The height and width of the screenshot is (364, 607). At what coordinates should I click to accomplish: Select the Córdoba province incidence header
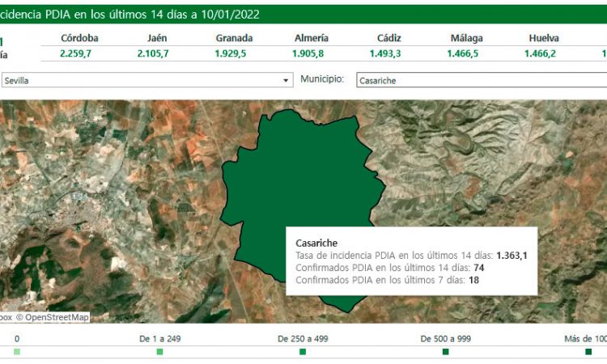point(79,38)
